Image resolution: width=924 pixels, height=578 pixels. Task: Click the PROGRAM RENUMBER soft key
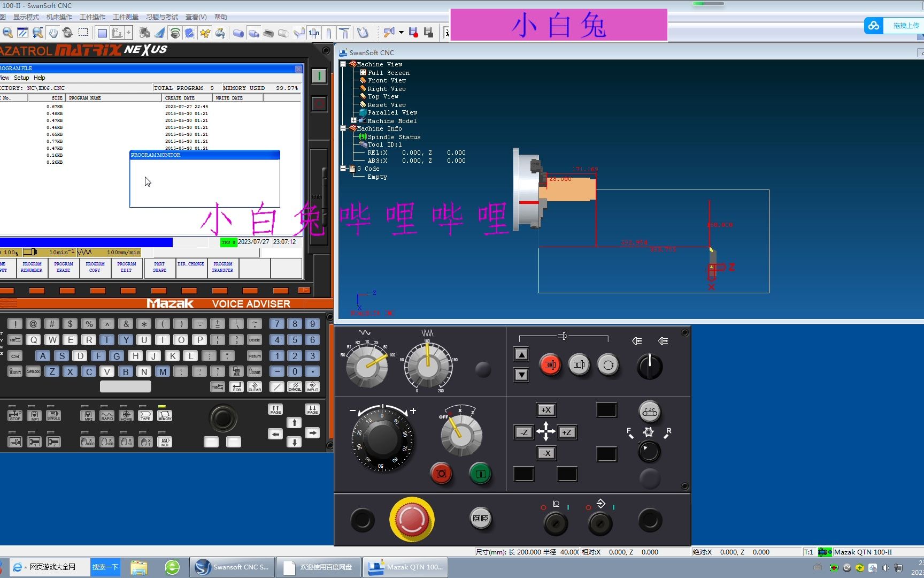32,268
